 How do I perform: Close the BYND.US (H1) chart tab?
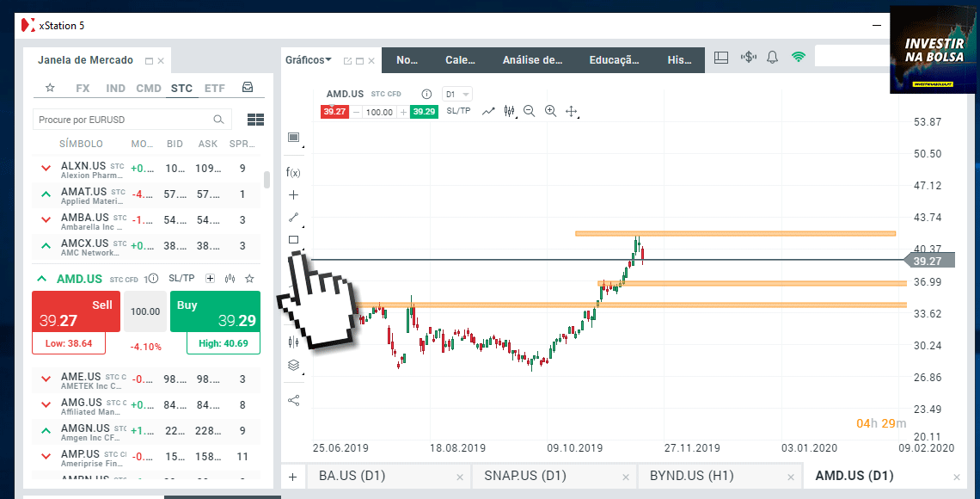(x=791, y=477)
